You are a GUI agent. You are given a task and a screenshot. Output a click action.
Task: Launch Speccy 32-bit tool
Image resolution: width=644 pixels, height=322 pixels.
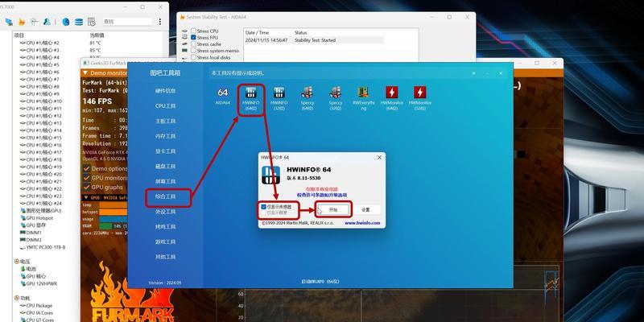point(335,98)
